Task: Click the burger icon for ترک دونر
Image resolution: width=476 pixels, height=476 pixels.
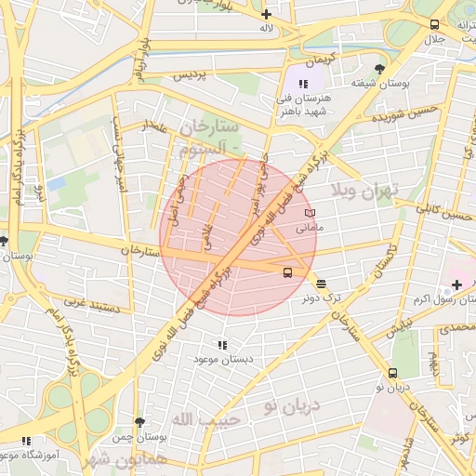Action: 321,284
